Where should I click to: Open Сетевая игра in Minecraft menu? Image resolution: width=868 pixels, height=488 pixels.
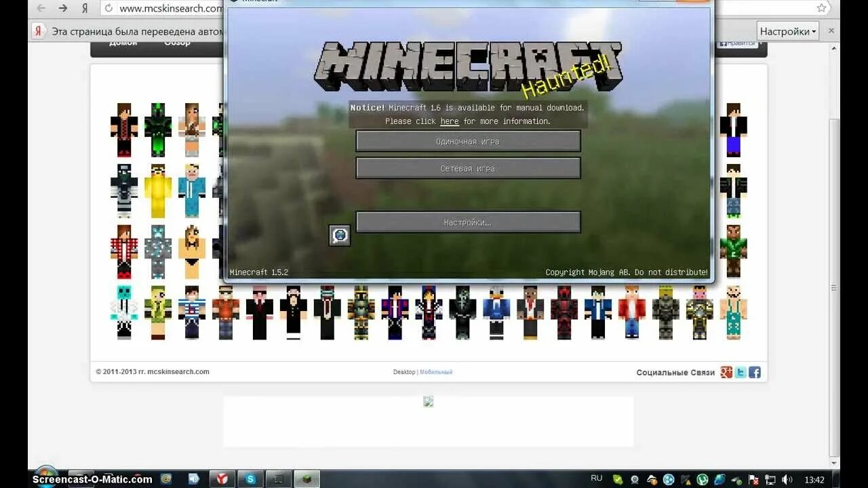coord(468,168)
